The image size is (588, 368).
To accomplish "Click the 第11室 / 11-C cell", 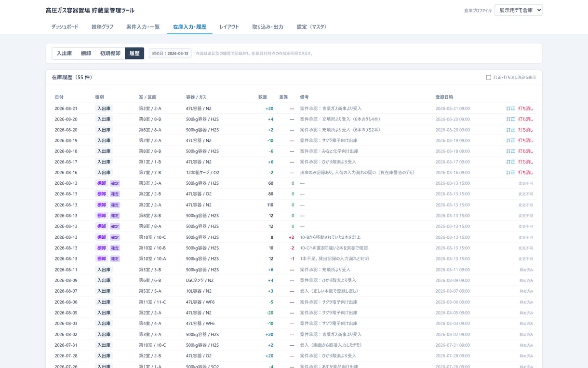I will (x=152, y=302).
